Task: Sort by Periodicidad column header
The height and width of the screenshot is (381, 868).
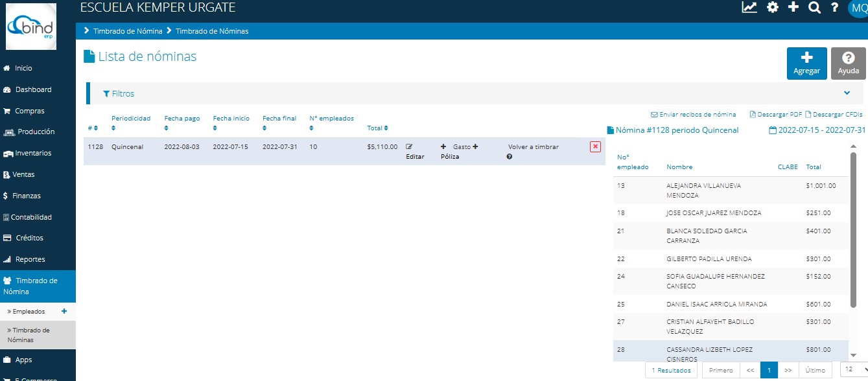Action: [x=130, y=119]
